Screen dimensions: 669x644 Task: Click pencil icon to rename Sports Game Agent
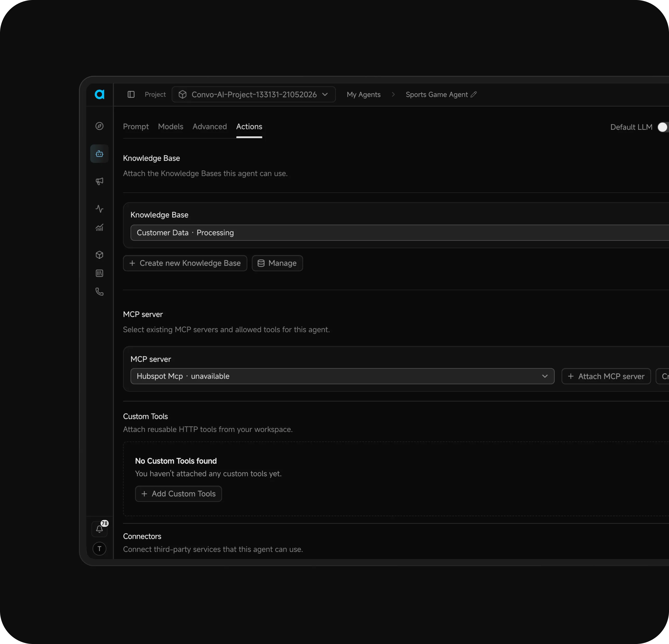(x=474, y=95)
